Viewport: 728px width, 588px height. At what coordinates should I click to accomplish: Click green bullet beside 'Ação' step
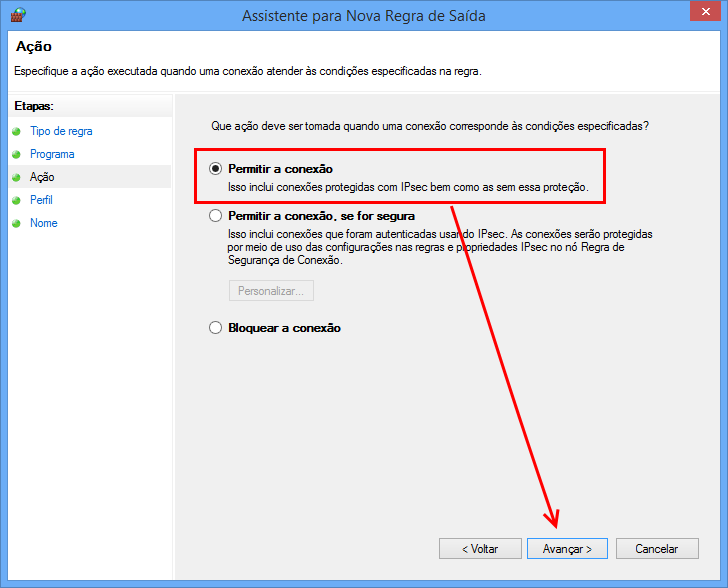pyautogui.click(x=17, y=177)
